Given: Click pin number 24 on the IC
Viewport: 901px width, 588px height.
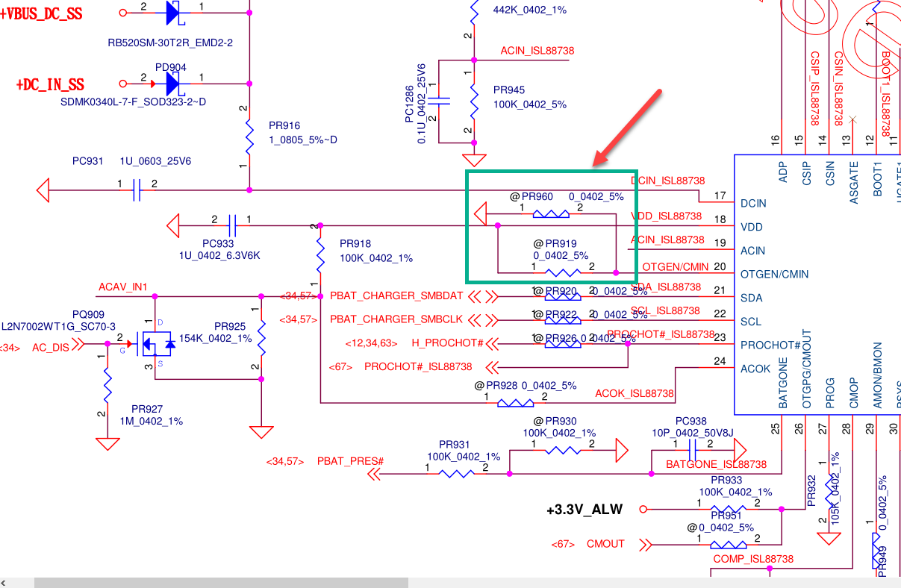Looking at the screenshot, I should (x=720, y=362).
